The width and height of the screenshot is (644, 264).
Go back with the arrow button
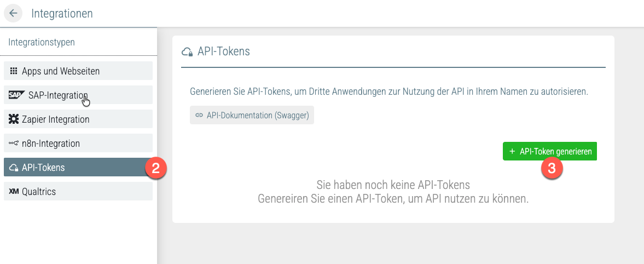(13, 13)
